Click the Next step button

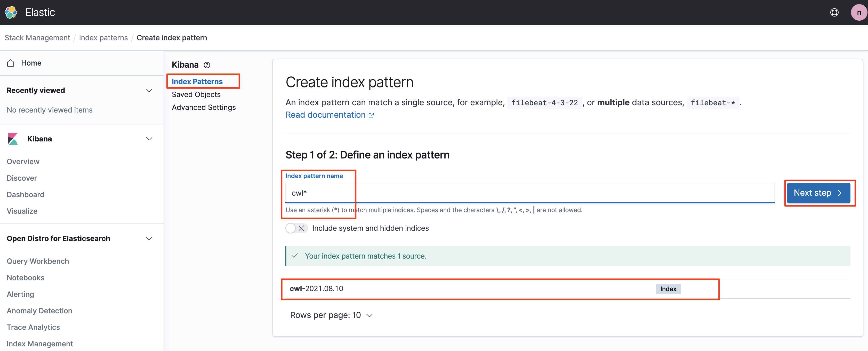click(x=818, y=193)
